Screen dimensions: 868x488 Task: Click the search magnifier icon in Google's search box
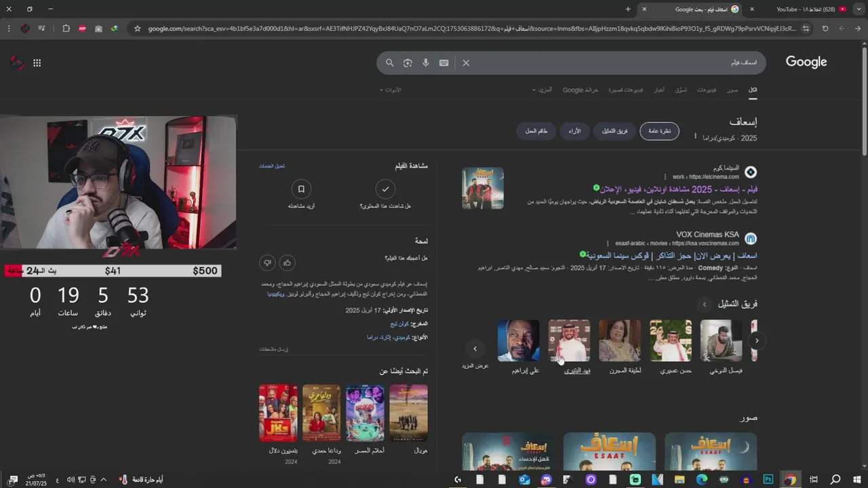tap(390, 63)
